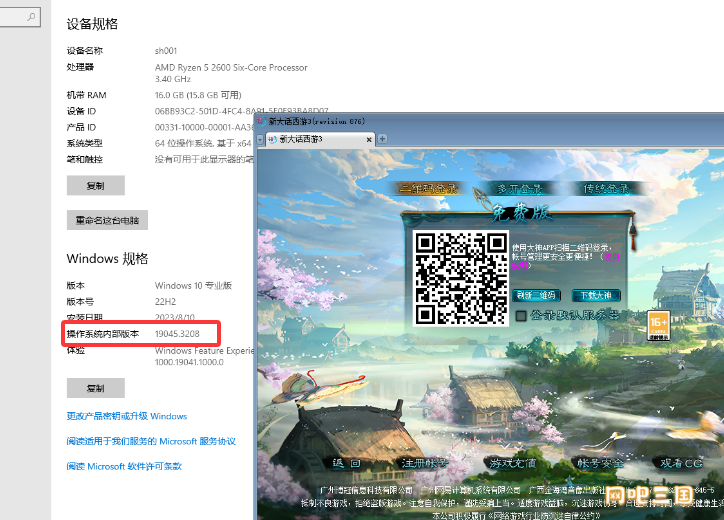The height and width of the screenshot is (520, 724).
Task: Open 更改产品密钥或升级 Windows link
Action: [127, 416]
